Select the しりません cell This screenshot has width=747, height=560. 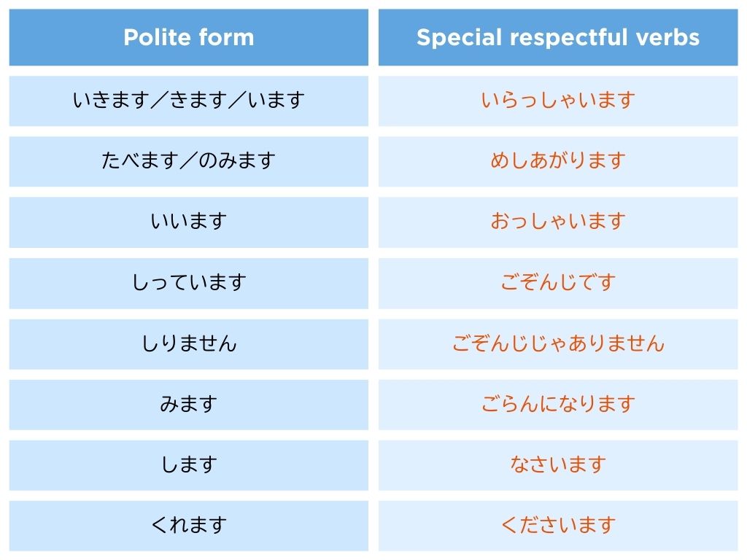tap(189, 343)
